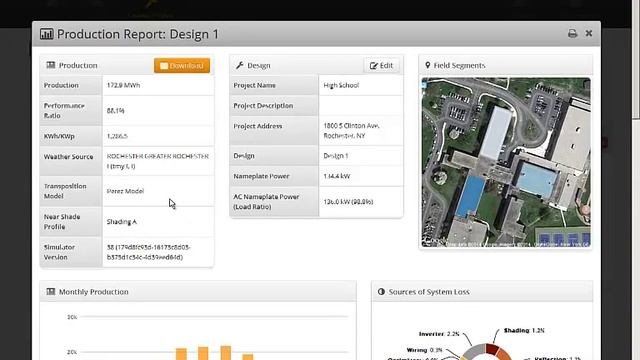The width and height of the screenshot is (640, 360).
Task: Click the dark red Shading slice of donut chart
Action: pos(492,349)
